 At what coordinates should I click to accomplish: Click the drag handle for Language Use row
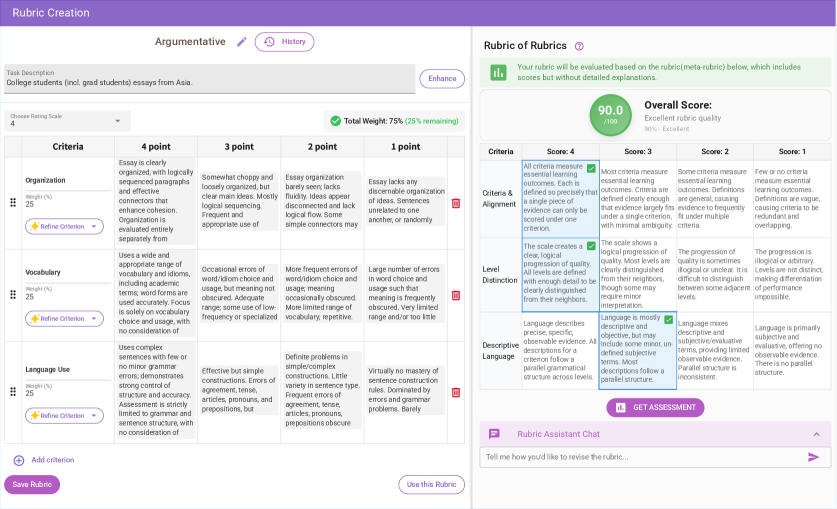13,391
